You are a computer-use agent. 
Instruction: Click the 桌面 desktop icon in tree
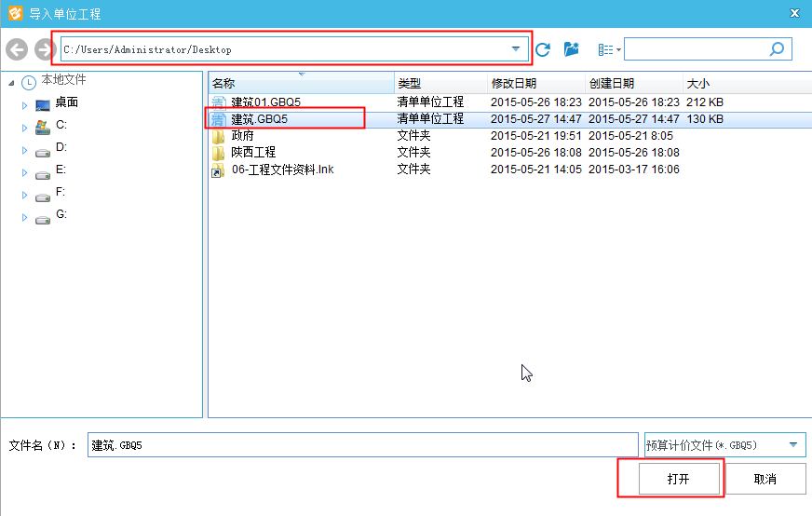(43, 105)
